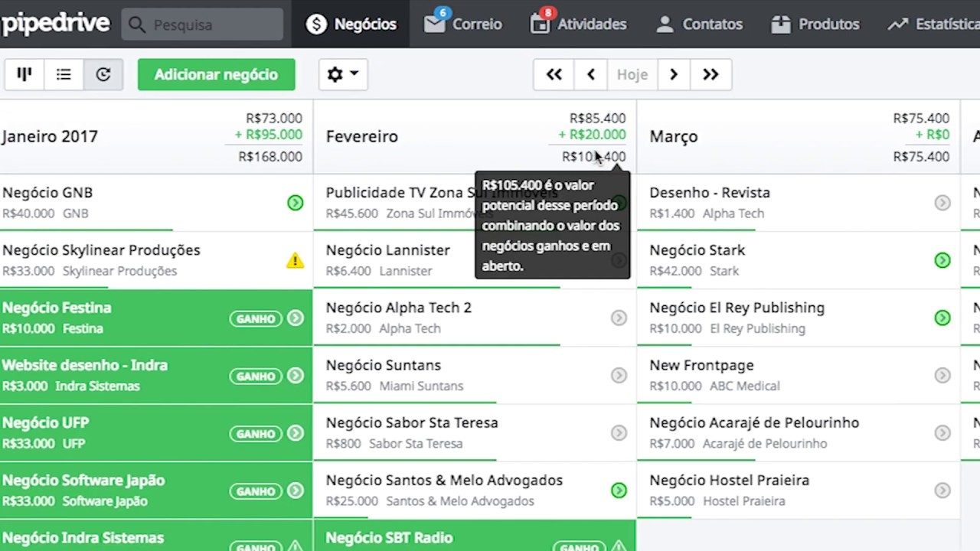Click green activity icon on Negócio Stark
980x551 pixels.
pyautogui.click(x=942, y=260)
